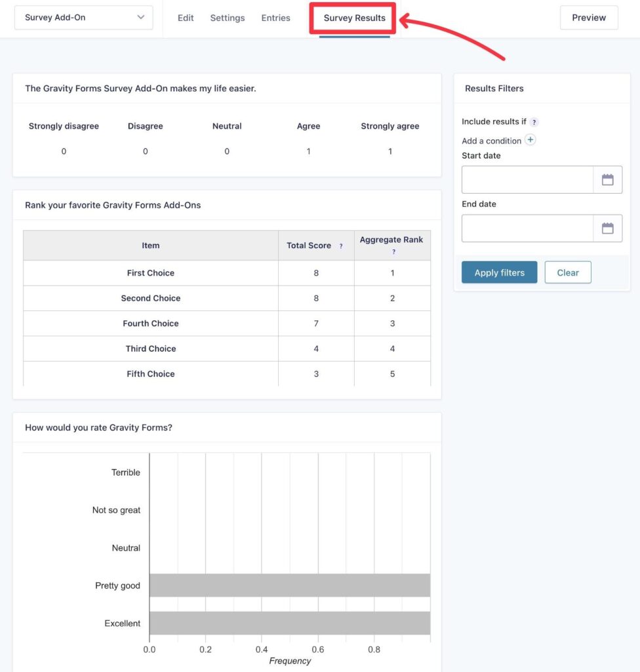Click the Preview button
640x672 pixels.
click(588, 18)
